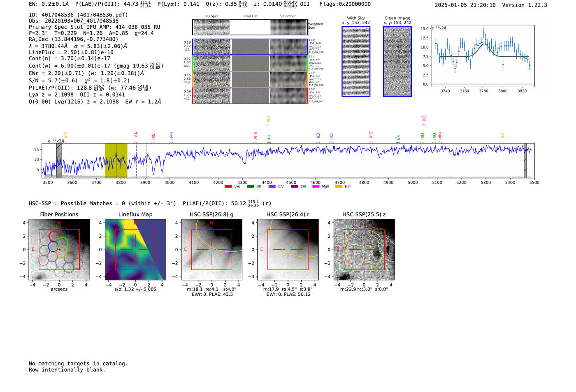Click the 'EWr: 0, PLAE: 43.5' caption
This screenshot has height=392, width=576.
point(212,294)
